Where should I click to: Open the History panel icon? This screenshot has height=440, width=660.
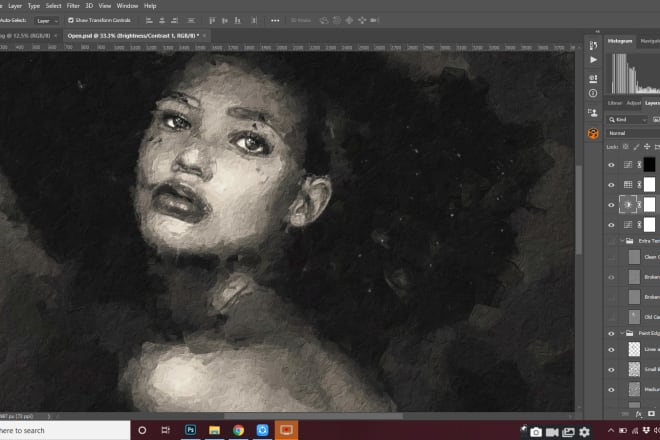[593, 45]
